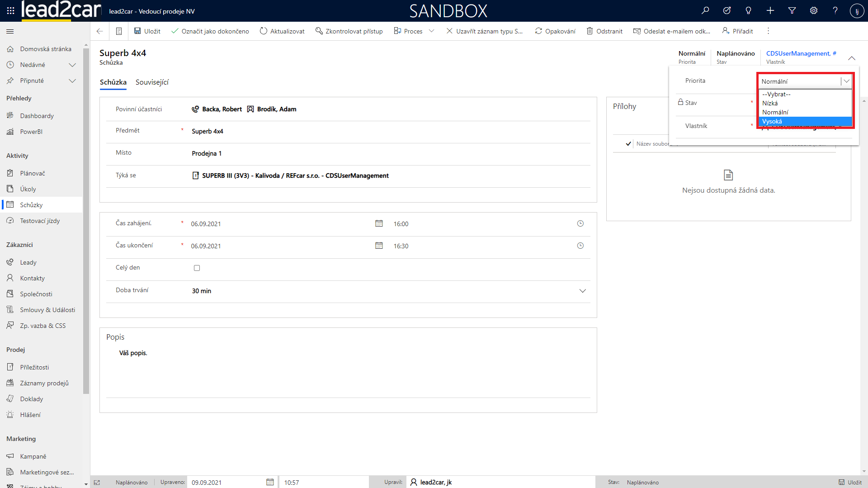
Task: Click clock icon for Čas ukončení time
Action: (x=580, y=246)
